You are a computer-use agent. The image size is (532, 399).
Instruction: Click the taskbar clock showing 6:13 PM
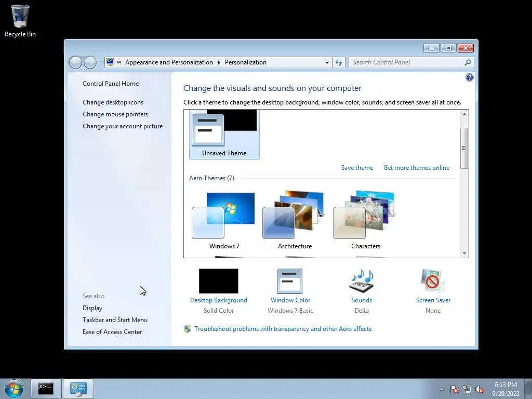tap(506, 389)
